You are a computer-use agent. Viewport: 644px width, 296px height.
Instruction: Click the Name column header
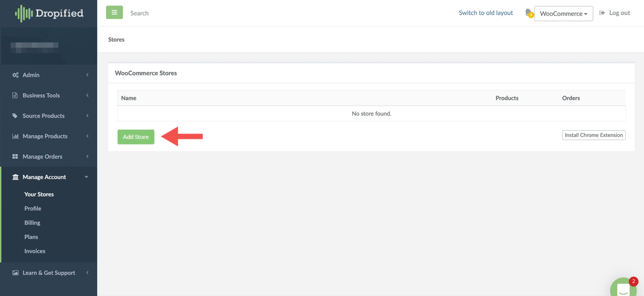pos(129,98)
